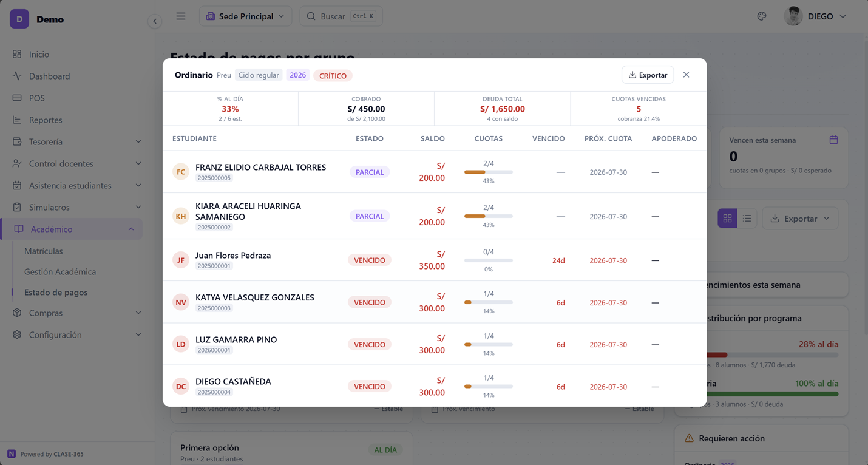The height and width of the screenshot is (465, 868).
Task: Open the DIEGO user menu
Action: [815, 16]
